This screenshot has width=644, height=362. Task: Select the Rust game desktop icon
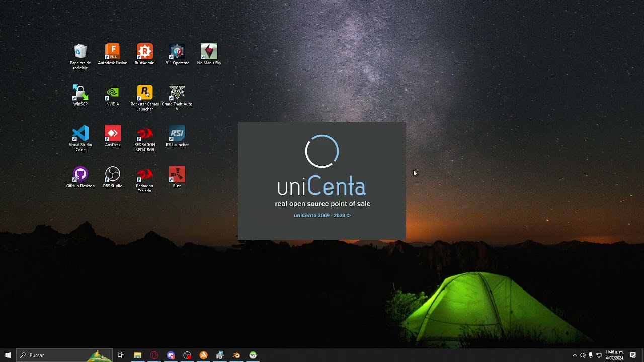(177, 177)
